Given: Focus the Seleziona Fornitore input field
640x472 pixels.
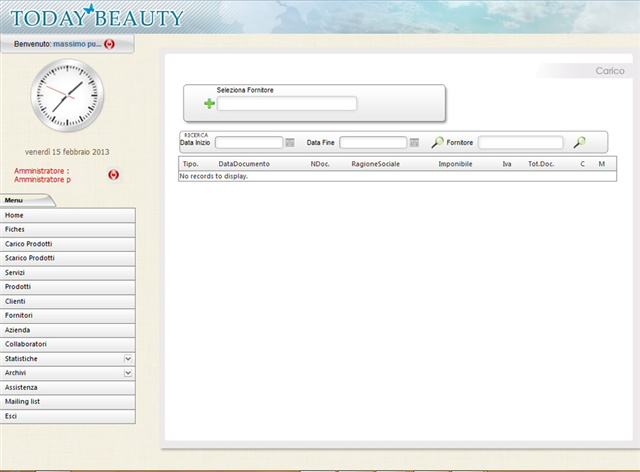Looking at the screenshot, I should [x=287, y=104].
